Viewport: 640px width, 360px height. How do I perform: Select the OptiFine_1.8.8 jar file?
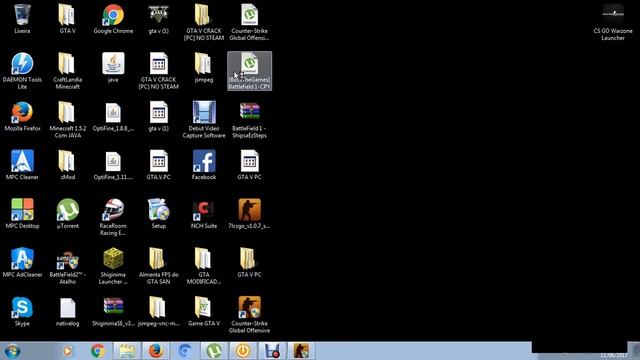[113, 116]
